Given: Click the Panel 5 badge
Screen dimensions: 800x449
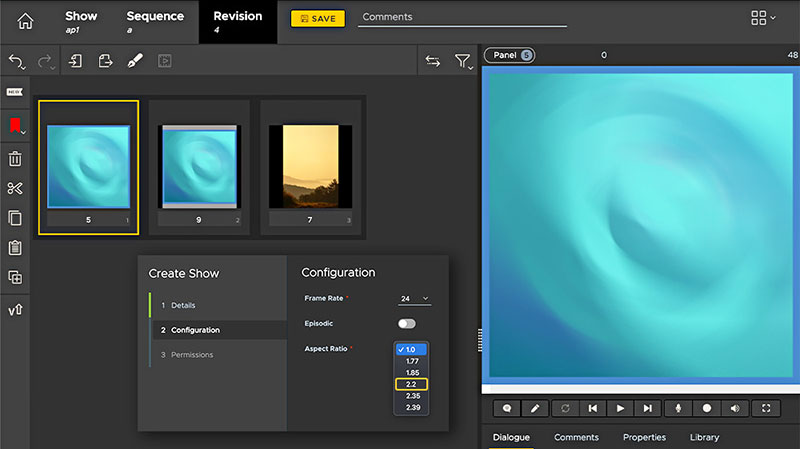Looking at the screenshot, I should (x=509, y=55).
